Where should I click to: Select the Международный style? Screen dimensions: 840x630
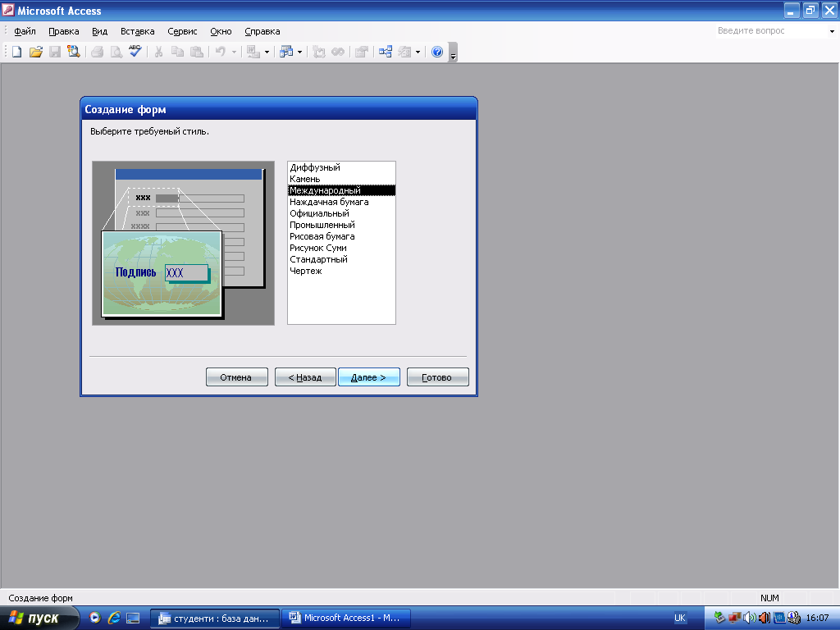(342, 190)
